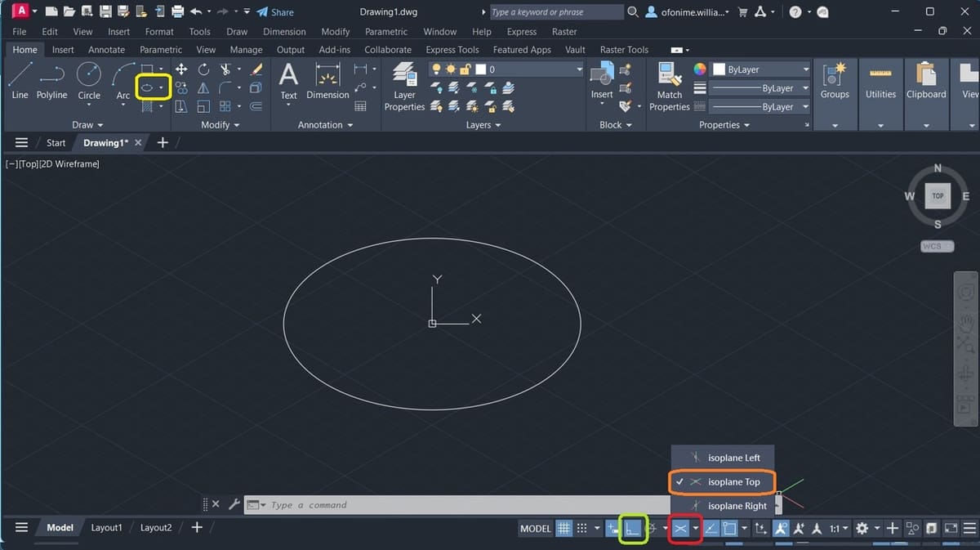This screenshot has width=980, height=550.
Task: Toggle the drawing grid display in status bar
Action: tap(563, 528)
